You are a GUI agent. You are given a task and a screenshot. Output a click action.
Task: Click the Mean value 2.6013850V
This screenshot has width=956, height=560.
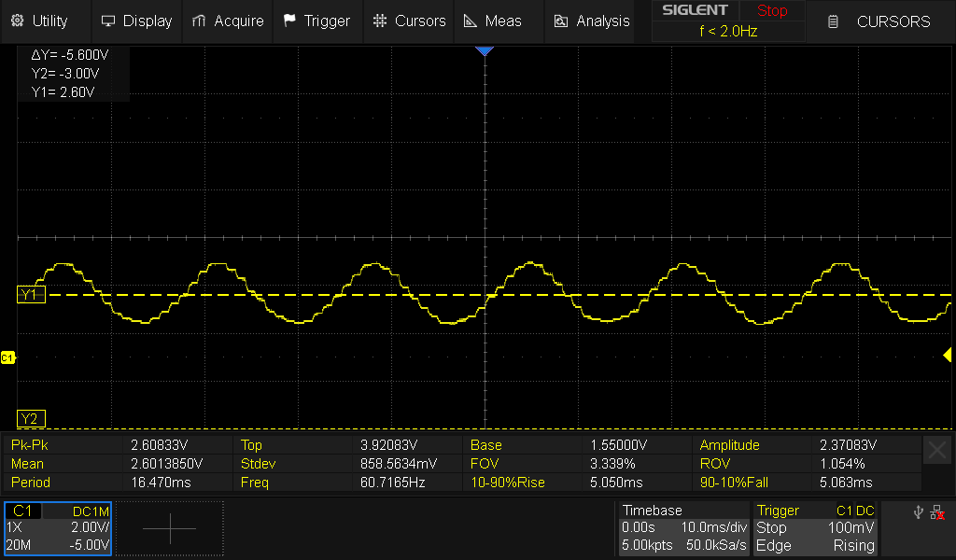(x=166, y=464)
